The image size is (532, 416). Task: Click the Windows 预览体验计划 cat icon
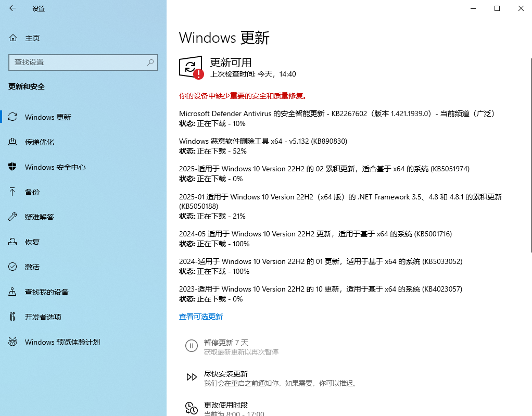click(12, 342)
